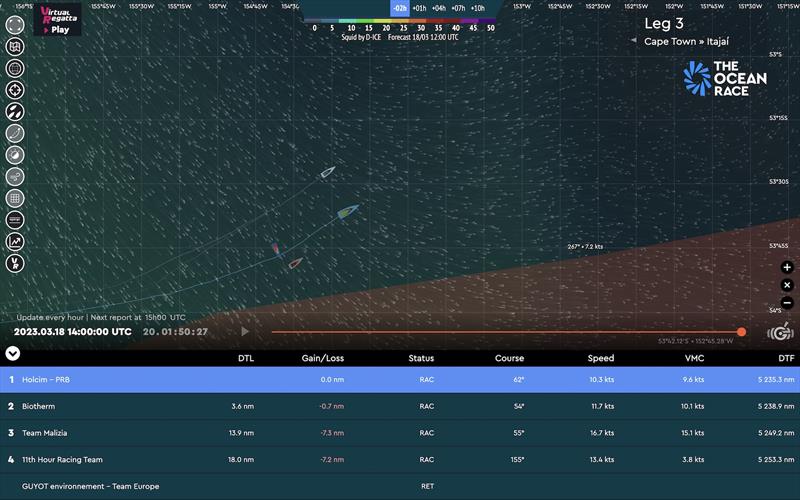Screen dimensions: 800x500
Task: Click the Leg 3 title
Action: point(663,23)
